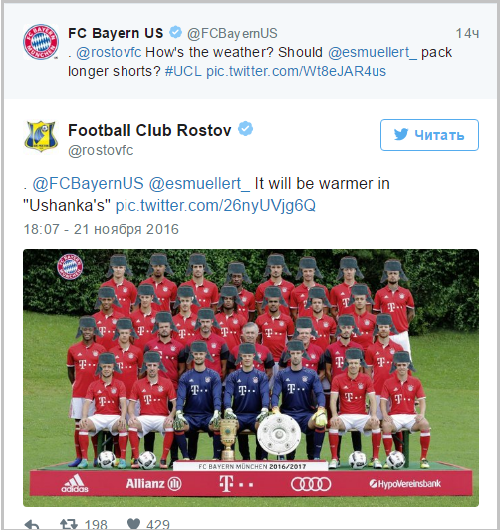Like the tweet with the heart icon
500x530 pixels.
tap(133, 524)
